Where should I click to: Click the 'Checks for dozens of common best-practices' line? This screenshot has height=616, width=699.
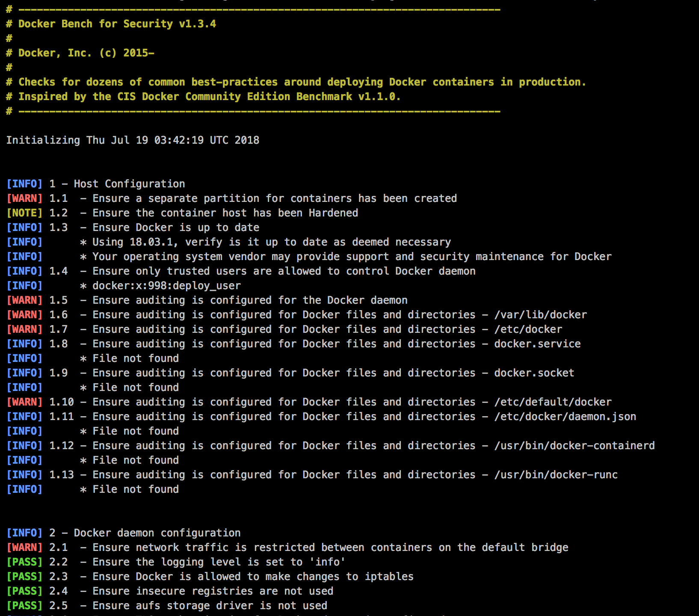coord(296,82)
